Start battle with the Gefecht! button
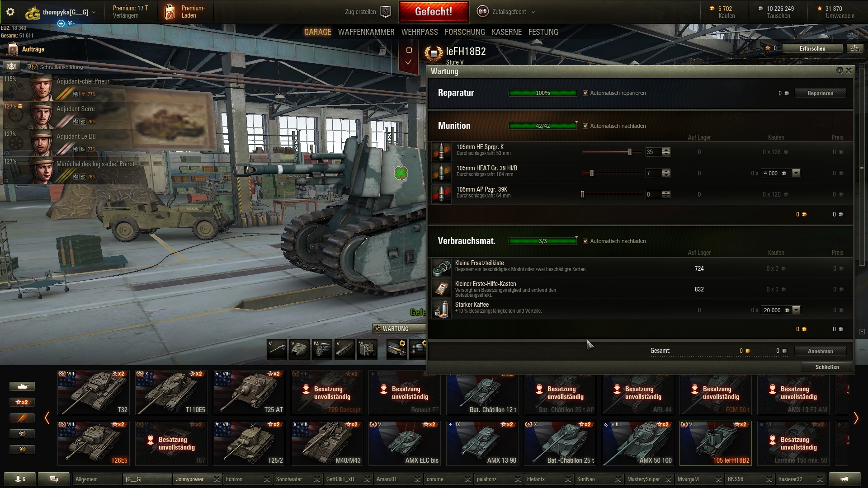 (434, 12)
